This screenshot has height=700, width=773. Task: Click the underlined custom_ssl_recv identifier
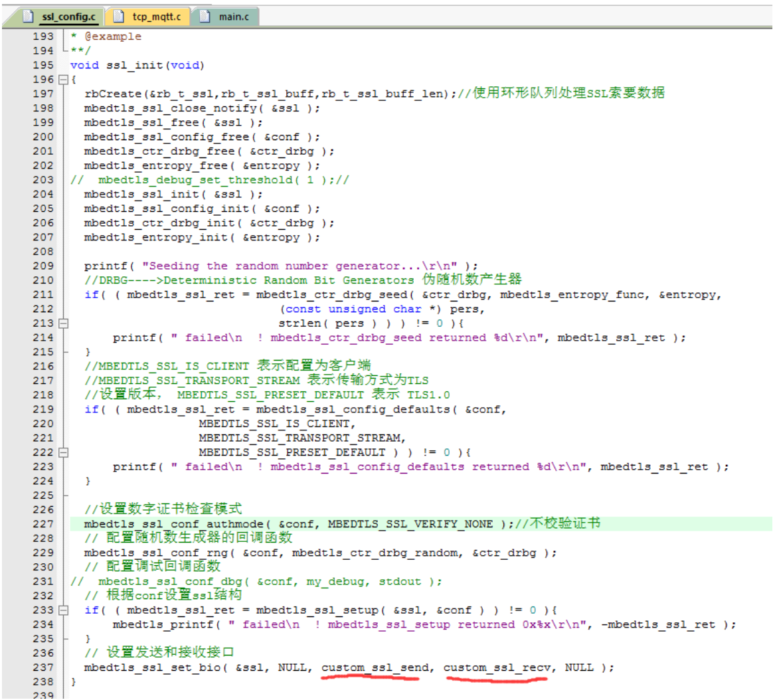point(497,667)
